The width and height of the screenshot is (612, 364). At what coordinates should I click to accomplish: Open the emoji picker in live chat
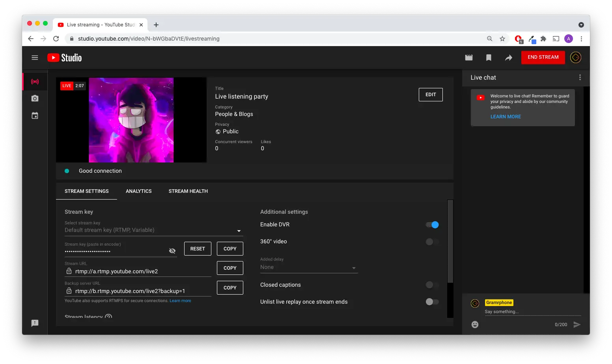coord(474,324)
